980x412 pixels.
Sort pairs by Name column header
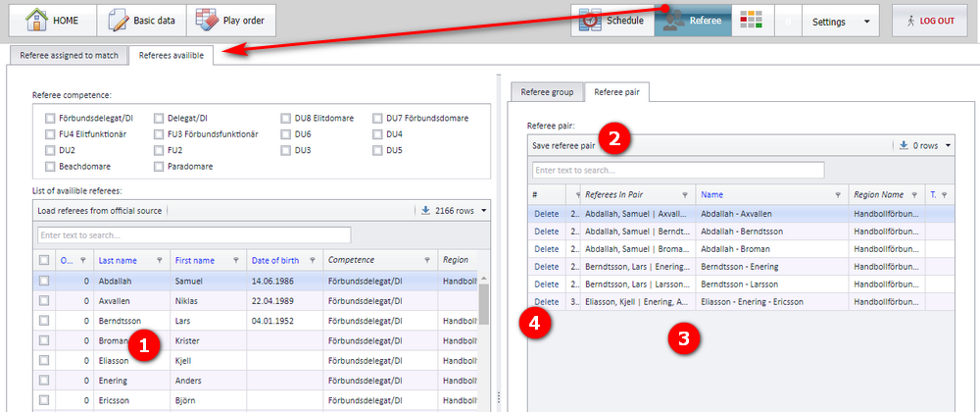711,194
